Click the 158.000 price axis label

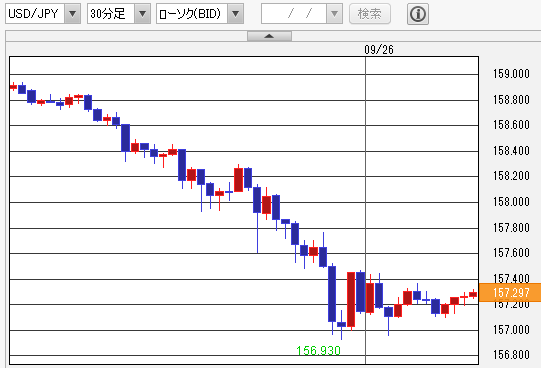511,202
